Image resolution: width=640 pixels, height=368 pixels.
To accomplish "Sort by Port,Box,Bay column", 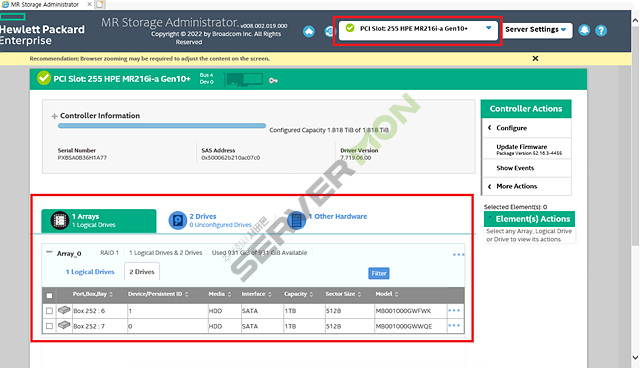I will pos(93,294).
